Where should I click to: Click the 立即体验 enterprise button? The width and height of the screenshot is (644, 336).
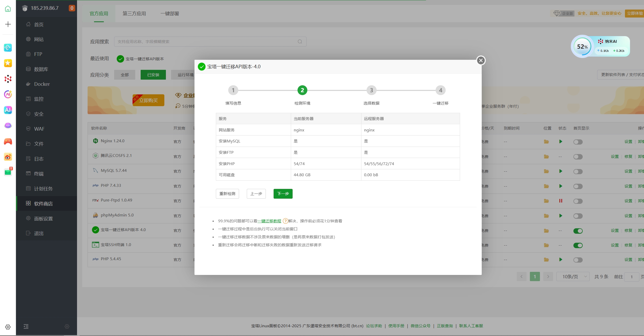point(635,13)
